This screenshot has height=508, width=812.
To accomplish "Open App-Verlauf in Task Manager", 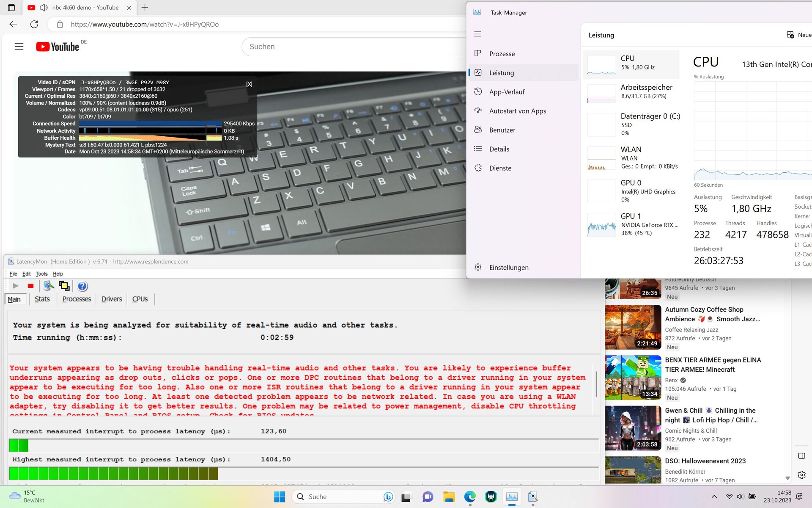I will 507,92.
